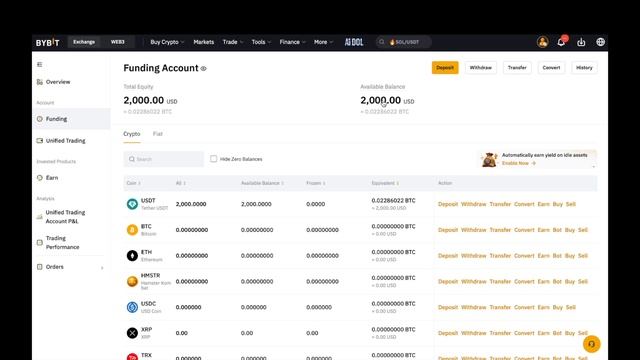Open Unified Trading Account P&L
Image resolution: width=640 pixels, height=360 pixels.
[65, 217]
